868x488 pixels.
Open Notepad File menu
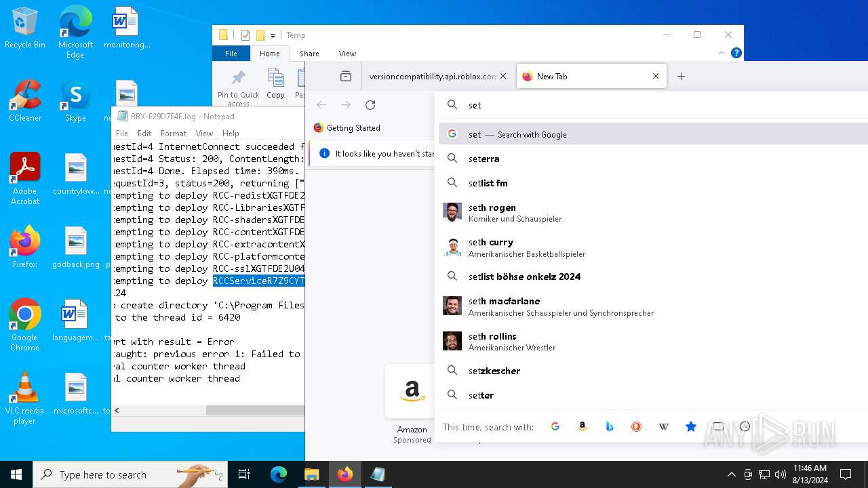tap(122, 134)
